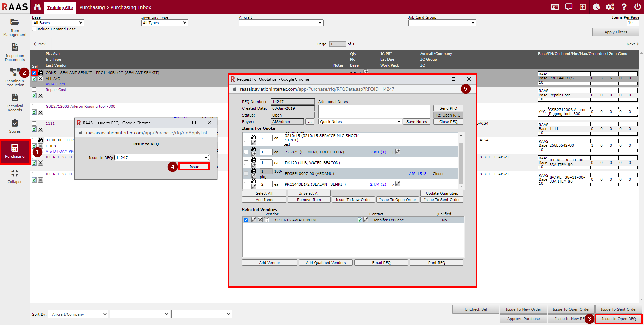
Task: Expand the Inventory Type dropdown
Action: [164, 23]
